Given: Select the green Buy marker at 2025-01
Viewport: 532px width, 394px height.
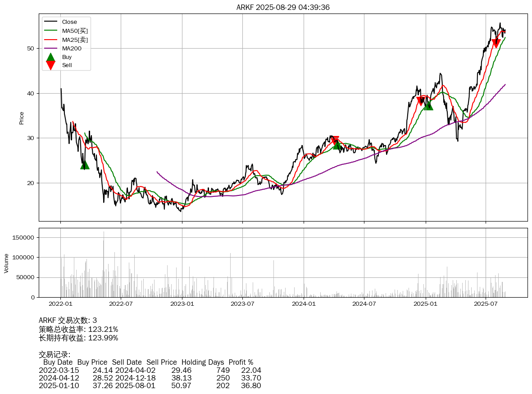Looking at the screenshot, I should (x=428, y=105).
